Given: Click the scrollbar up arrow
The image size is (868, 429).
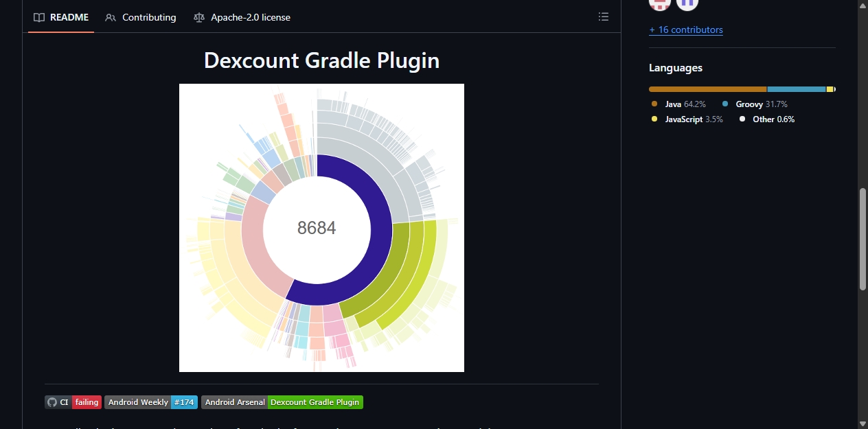Looking at the screenshot, I should [863, 5].
